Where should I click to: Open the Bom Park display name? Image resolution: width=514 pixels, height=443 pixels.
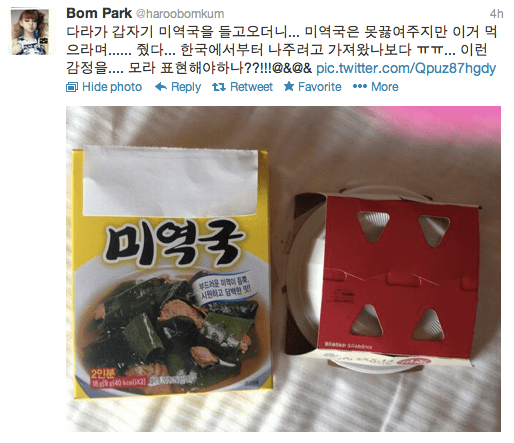pyautogui.click(x=99, y=13)
